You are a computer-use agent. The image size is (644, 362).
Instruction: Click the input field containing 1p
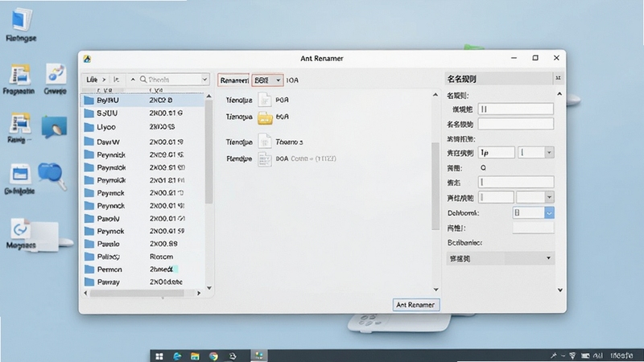[x=496, y=153]
